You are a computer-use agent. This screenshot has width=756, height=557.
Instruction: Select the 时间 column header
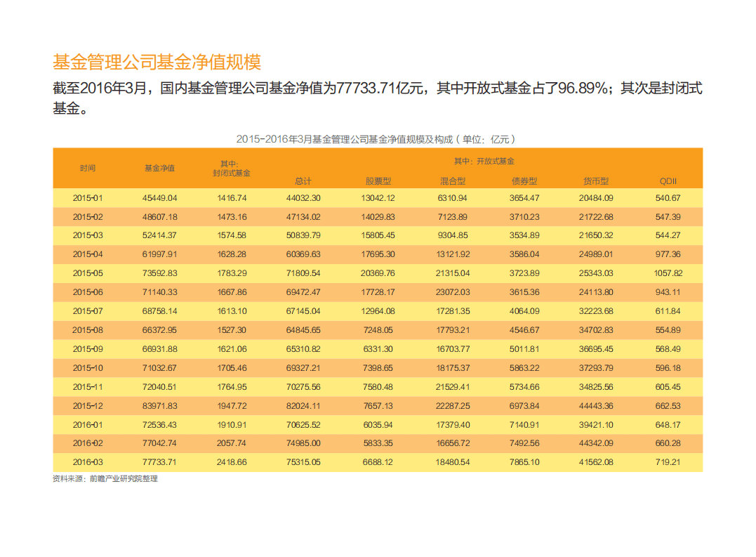tap(88, 169)
